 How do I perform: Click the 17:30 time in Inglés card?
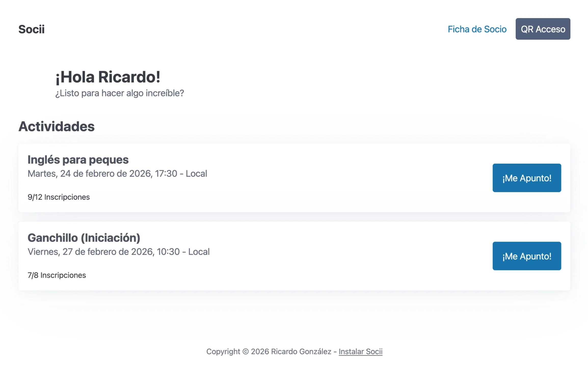166,174
